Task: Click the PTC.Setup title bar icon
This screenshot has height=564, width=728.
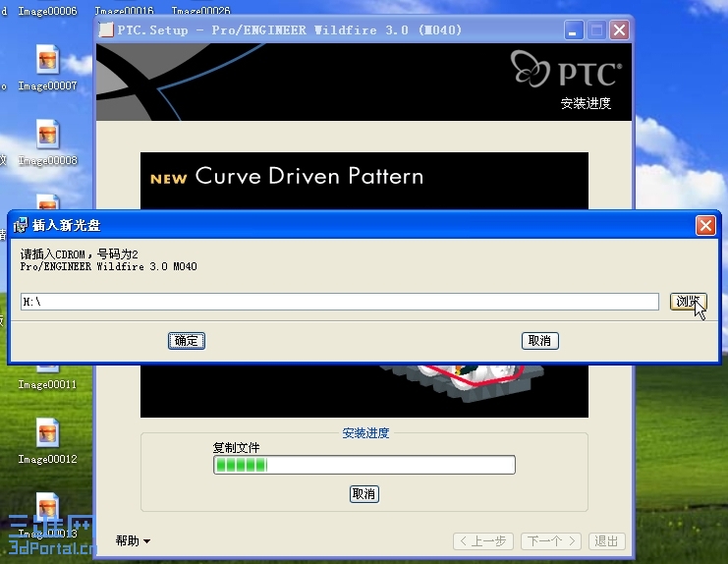Action: [106, 30]
